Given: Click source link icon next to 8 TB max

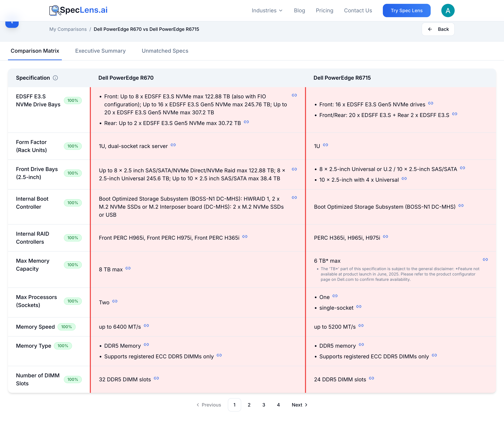Looking at the screenshot, I should point(128,268).
